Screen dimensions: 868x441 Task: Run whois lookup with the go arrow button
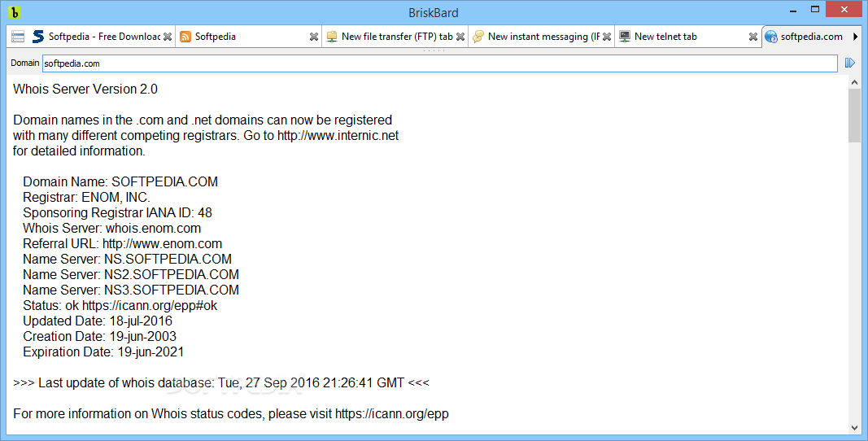click(850, 63)
